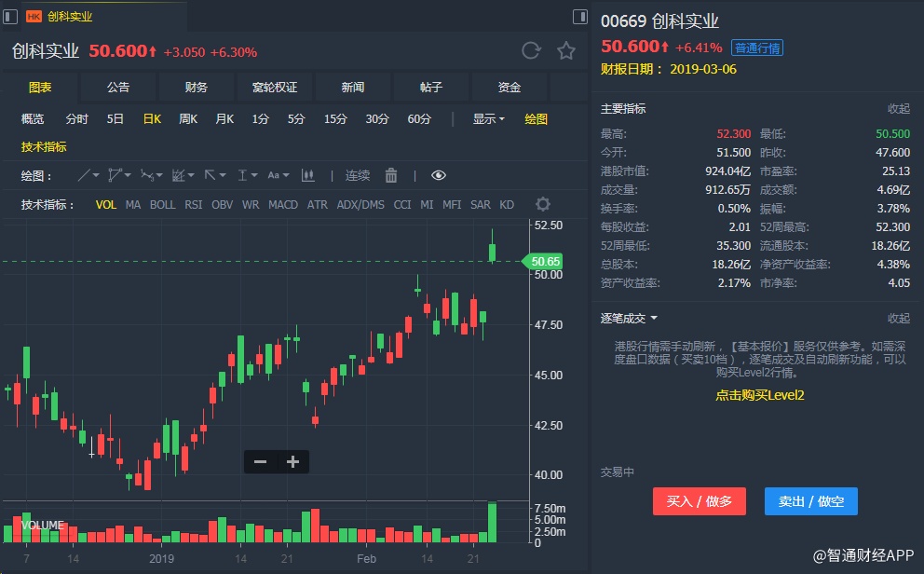Select the price measure tool
This screenshot has width=924, height=574.
(x=242, y=175)
